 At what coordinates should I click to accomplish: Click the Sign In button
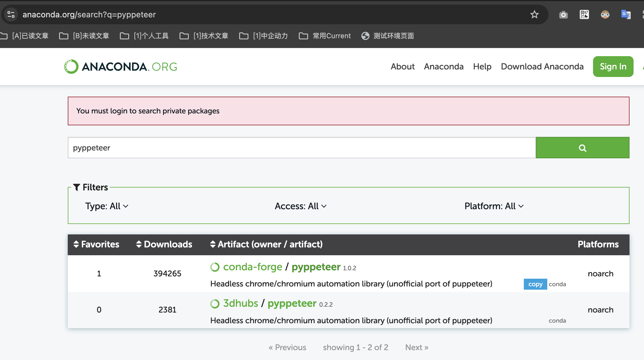(x=613, y=67)
